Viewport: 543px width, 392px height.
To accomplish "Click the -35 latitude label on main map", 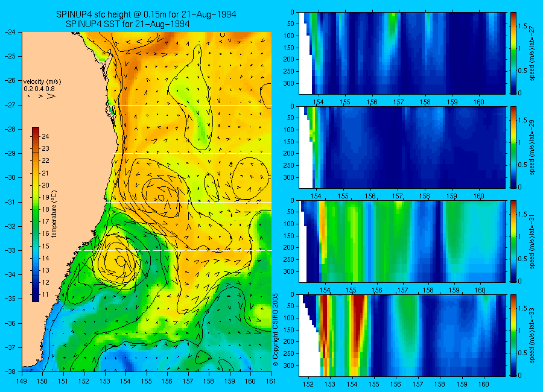I will 10,299.
